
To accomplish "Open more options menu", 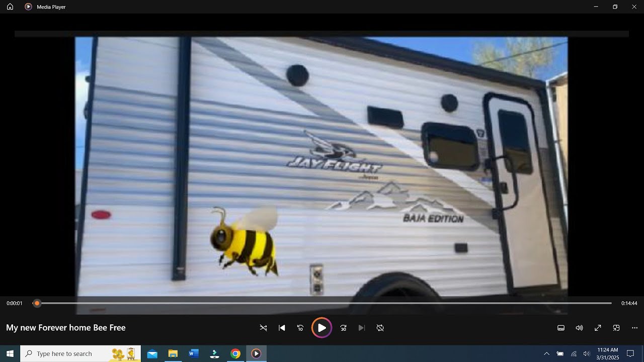I will point(634,328).
